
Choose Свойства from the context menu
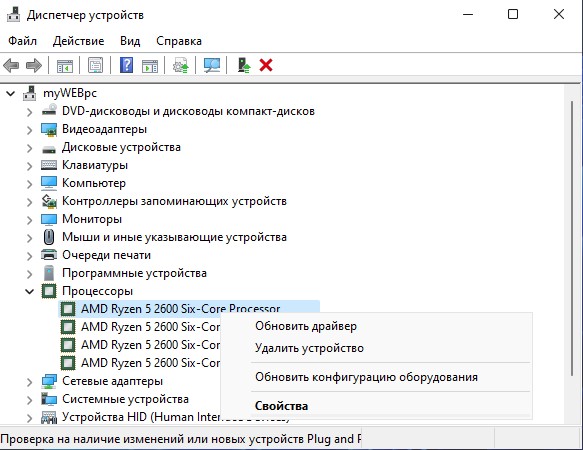281,406
